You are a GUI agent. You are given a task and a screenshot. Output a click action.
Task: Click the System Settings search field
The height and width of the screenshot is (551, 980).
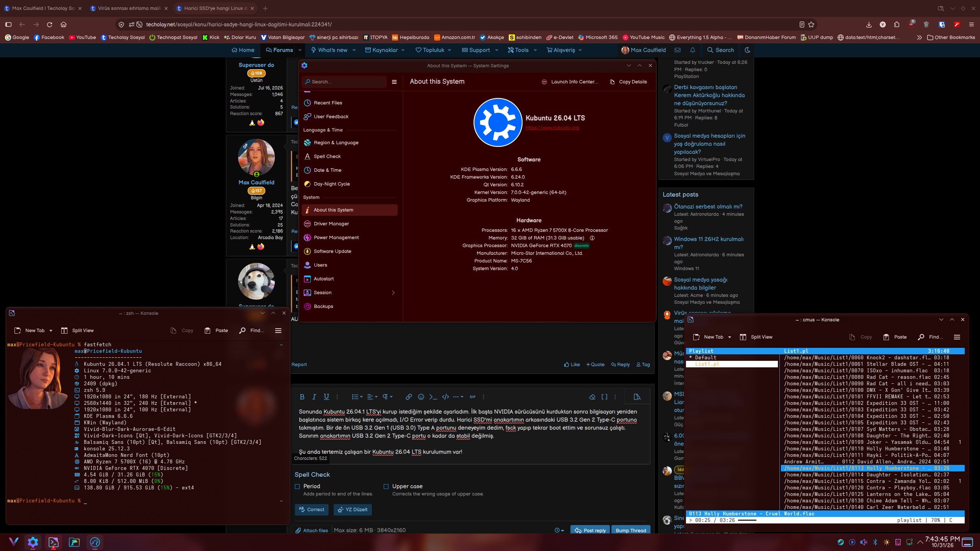click(344, 82)
